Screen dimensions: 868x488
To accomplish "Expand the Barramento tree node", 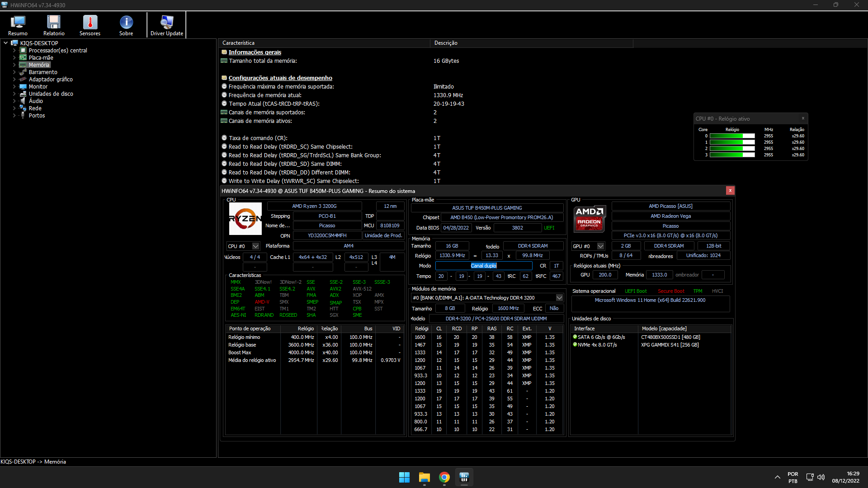I will pos(14,72).
